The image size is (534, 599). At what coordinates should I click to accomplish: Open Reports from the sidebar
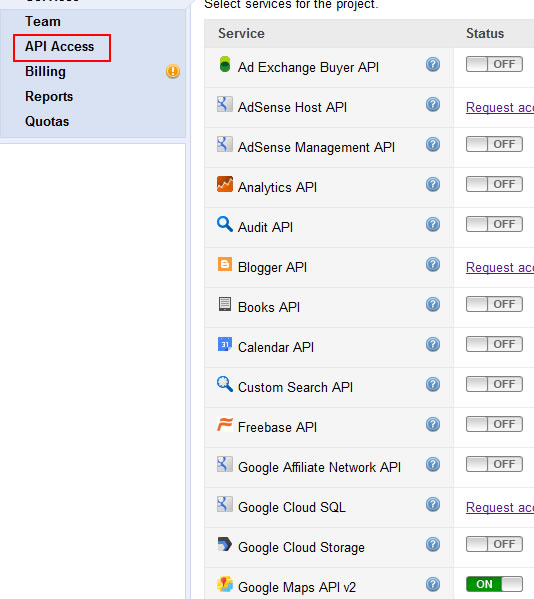[x=49, y=97]
